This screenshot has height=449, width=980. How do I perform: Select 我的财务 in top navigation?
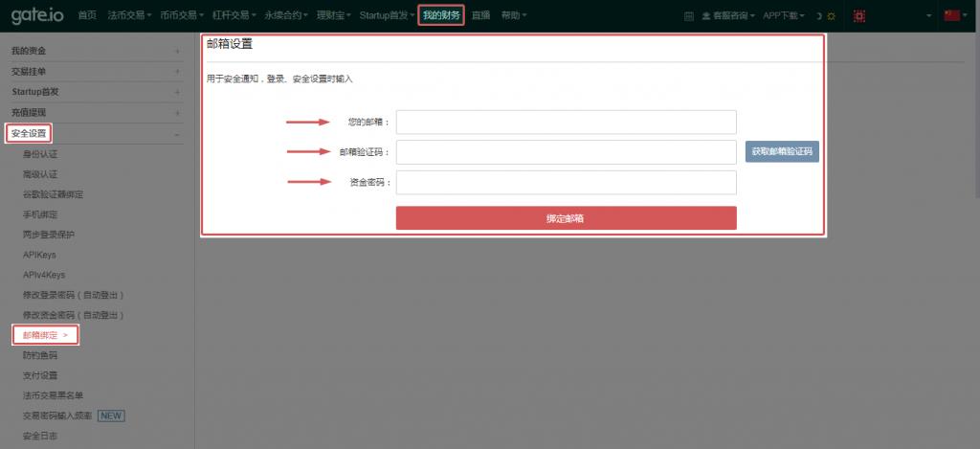pos(441,15)
